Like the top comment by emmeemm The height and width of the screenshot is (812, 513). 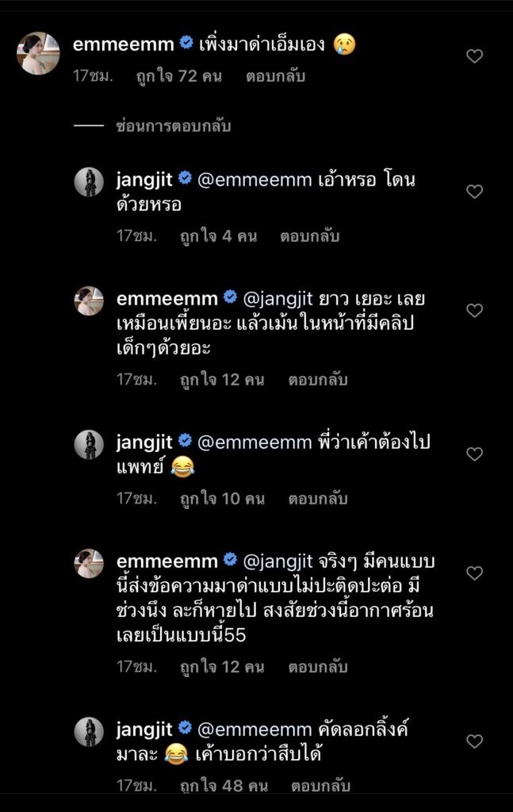point(474,56)
